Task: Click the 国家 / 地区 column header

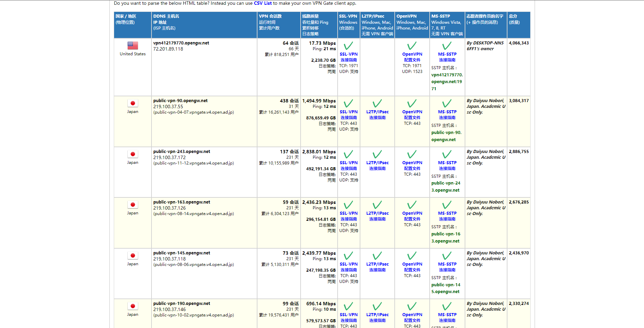Action: pos(132,25)
